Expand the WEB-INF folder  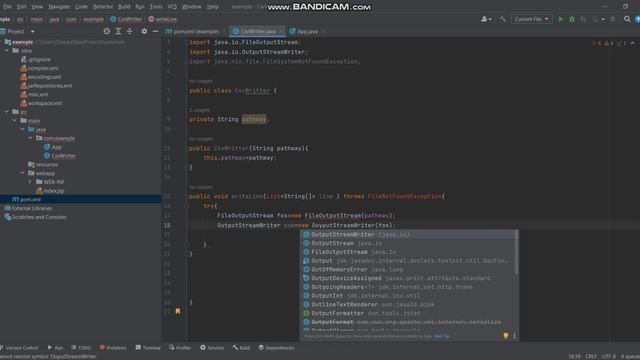tap(30, 182)
